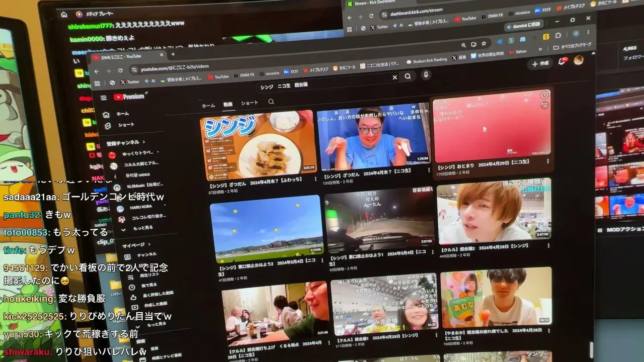This screenshot has height=362, width=644.
Task: Go back in the YouTube browser window
Action: click(96, 71)
